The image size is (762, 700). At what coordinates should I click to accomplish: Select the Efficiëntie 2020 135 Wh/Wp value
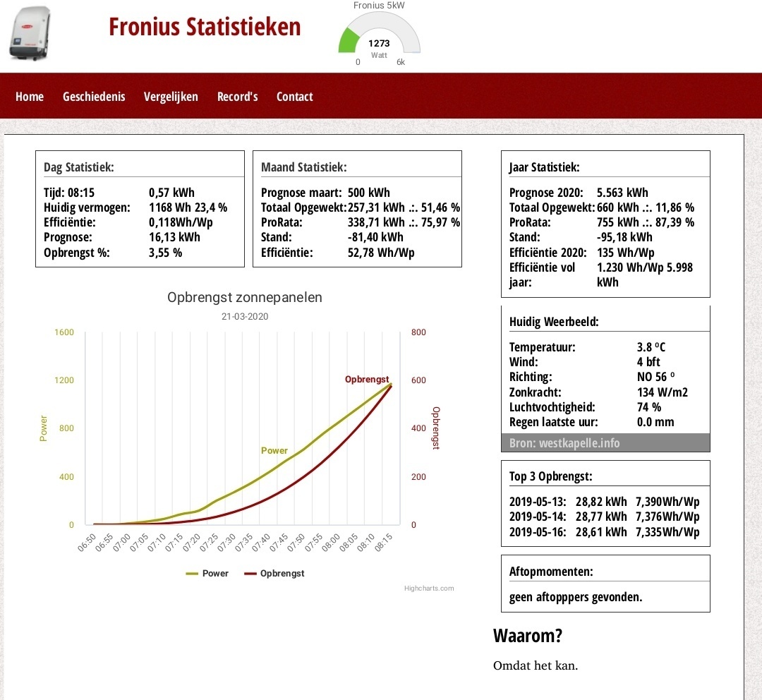coord(625,253)
